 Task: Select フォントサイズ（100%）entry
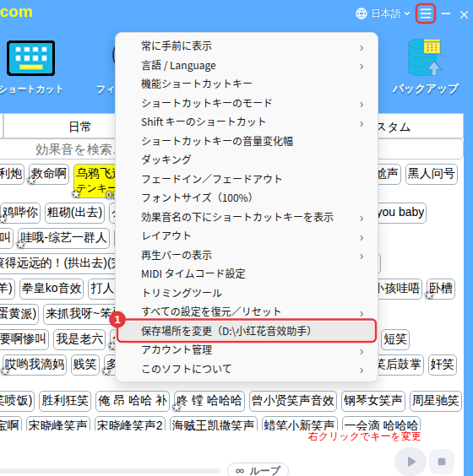coord(247,198)
